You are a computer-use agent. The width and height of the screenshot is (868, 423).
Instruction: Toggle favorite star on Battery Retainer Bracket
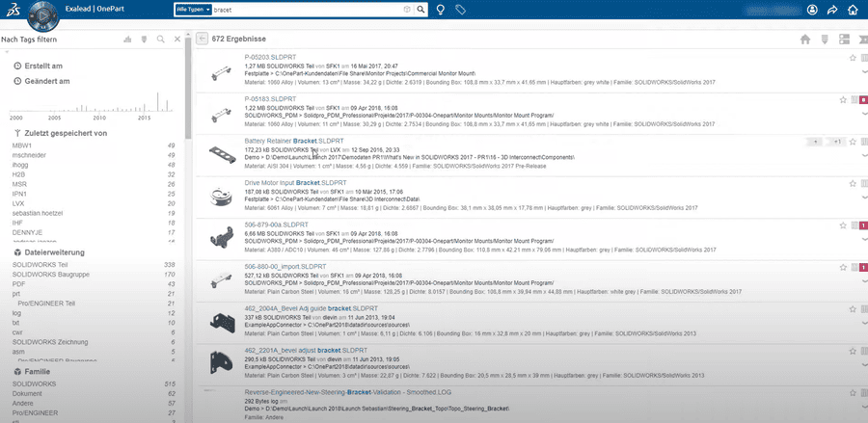[853, 142]
